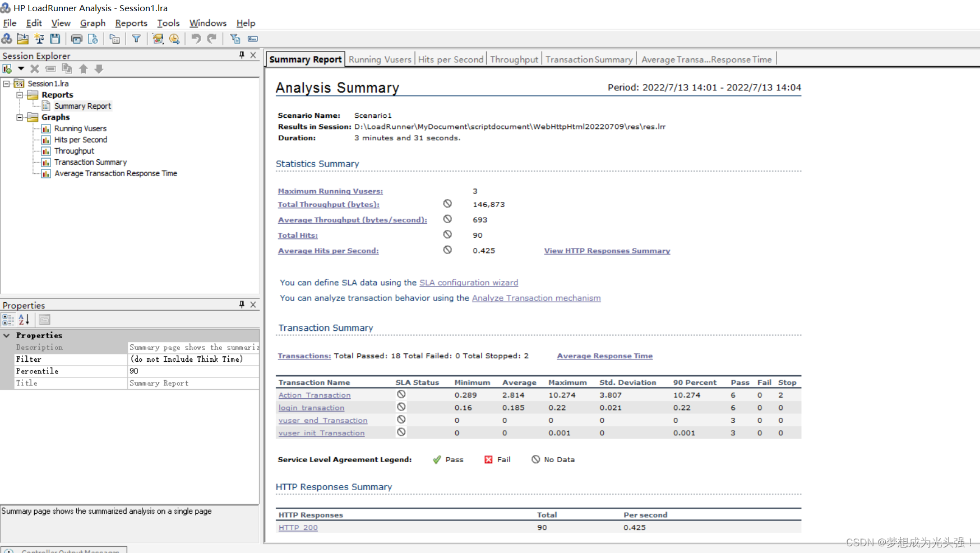
Task: Open the Average Transa...Response Time tab
Action: [706, 59]
